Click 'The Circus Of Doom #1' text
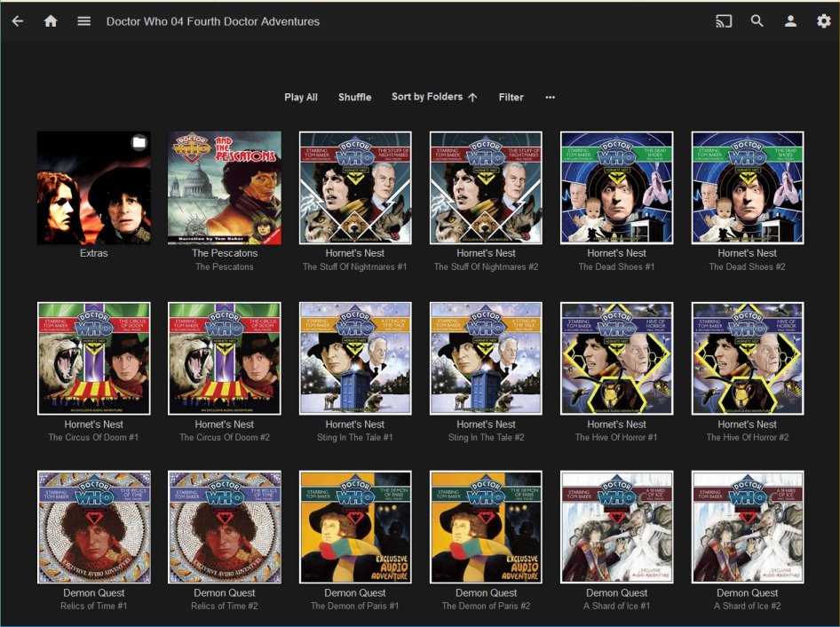The height and width of the screenshot is (627, 840). (94, 437)
